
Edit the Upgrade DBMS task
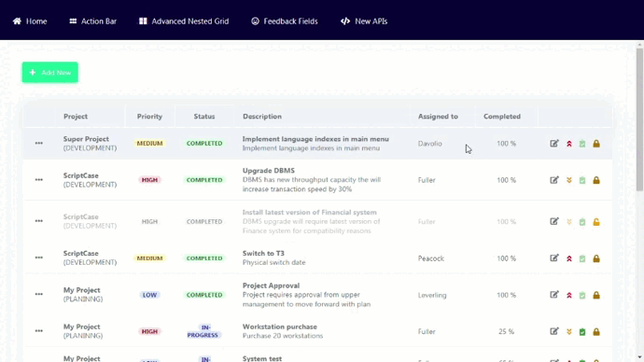point(554,180)
